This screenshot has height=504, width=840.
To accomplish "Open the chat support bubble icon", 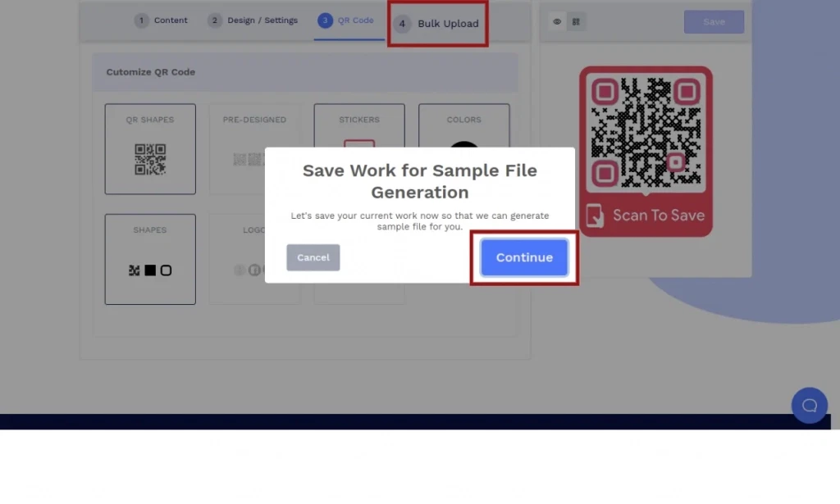I will click(809, 406).
